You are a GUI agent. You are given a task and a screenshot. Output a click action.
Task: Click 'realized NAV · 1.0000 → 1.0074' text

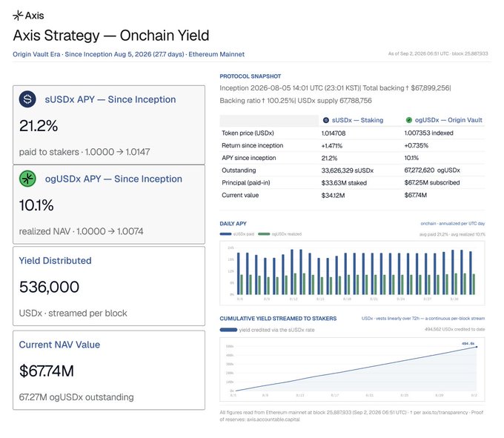point(81,231)
